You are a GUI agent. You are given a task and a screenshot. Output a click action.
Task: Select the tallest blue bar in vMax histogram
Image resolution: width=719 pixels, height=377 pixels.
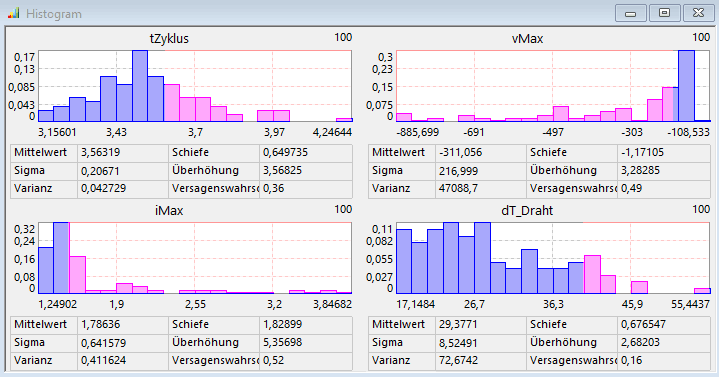[686, 86]
